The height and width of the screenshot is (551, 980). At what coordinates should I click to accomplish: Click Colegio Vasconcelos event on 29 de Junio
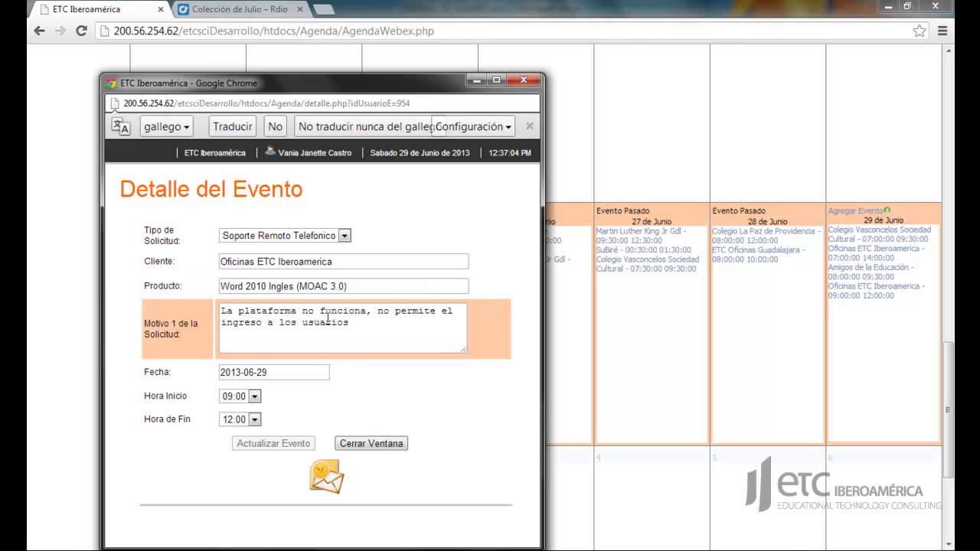(879, 234)
